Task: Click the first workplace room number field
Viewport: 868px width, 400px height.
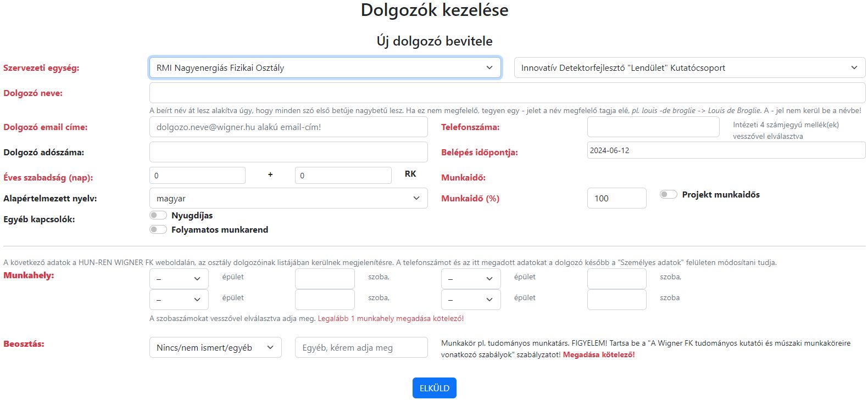Action: [x=325, y=279]
